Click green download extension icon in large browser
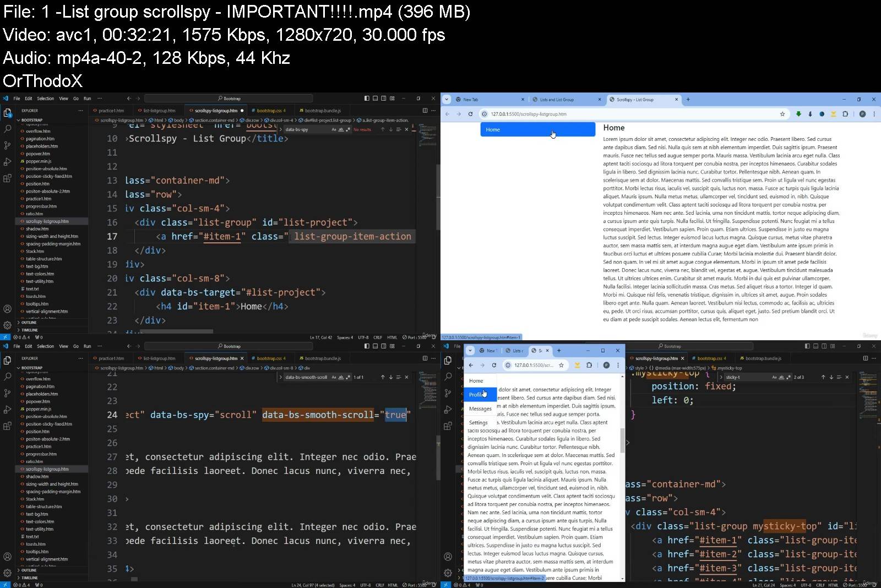The width and height of the screenshot is (881, 588). [798, 114]
